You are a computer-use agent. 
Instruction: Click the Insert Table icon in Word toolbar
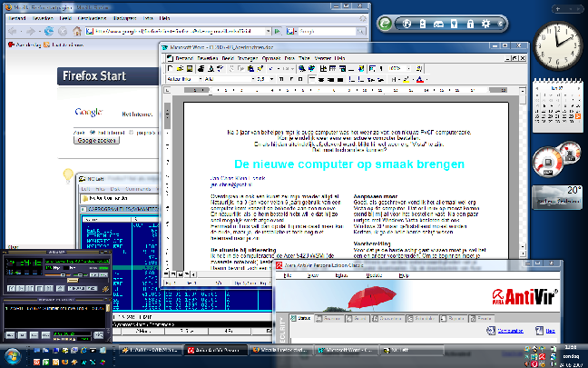332,69
